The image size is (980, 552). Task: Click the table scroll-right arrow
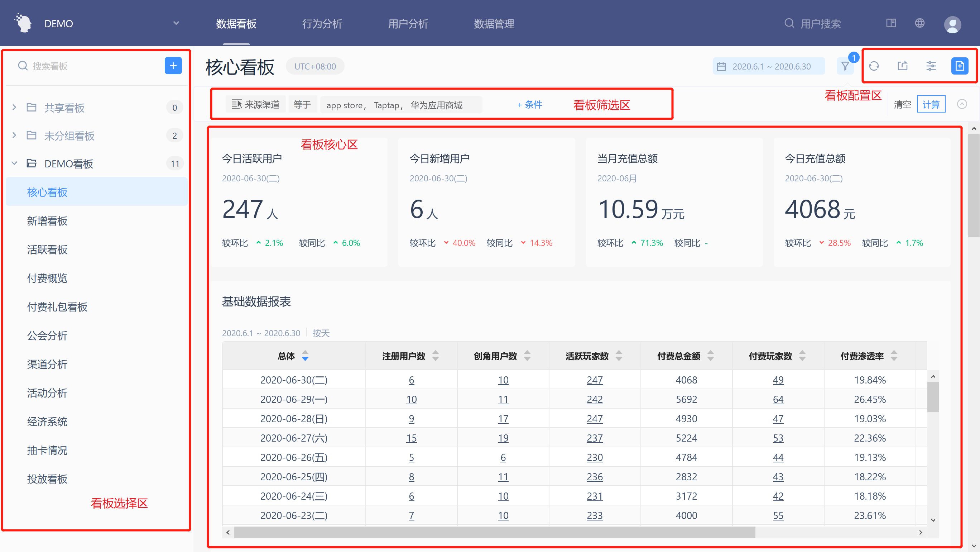tap(921, 532)
